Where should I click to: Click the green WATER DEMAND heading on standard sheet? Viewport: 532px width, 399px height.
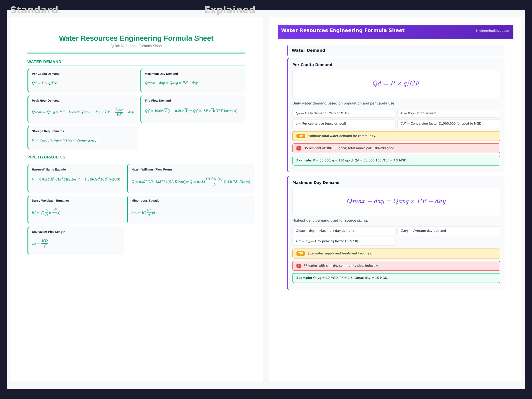coord(44,62)
